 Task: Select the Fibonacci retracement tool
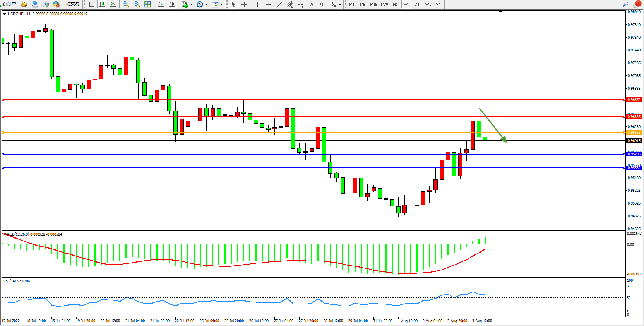(301, 4)
